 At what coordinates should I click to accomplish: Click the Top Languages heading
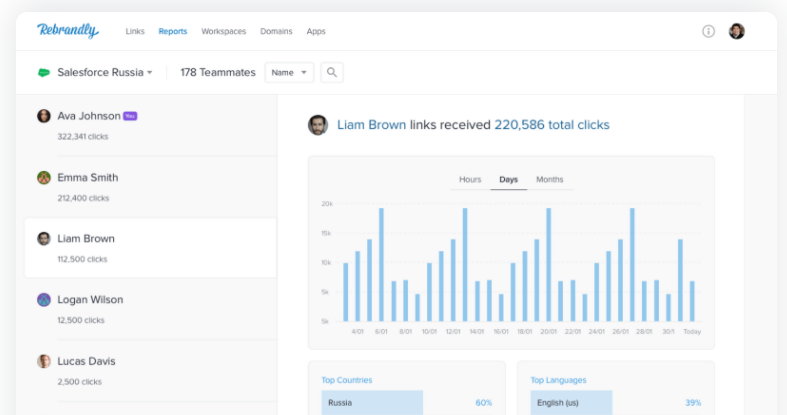558,380
